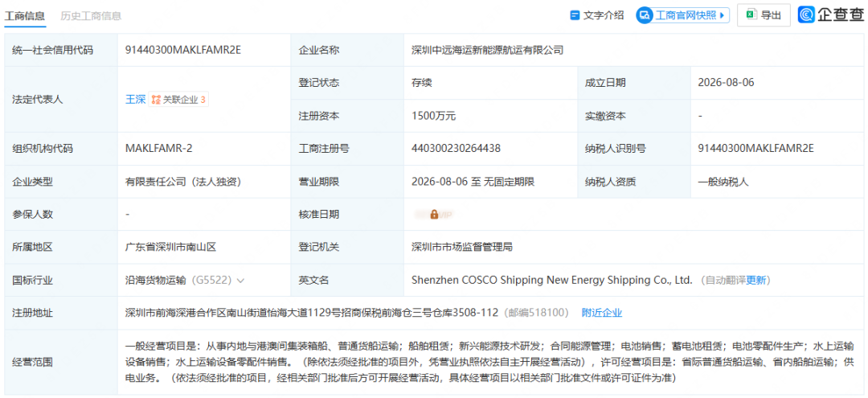Select 成立日期 value 2026-08-06

(727, 83)
